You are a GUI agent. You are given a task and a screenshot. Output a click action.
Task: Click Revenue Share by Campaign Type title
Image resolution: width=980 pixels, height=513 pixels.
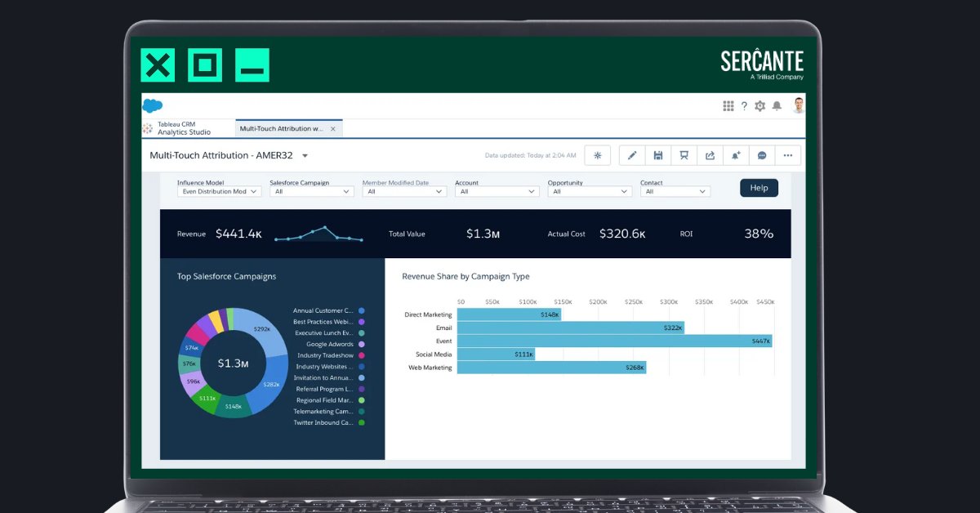pyautogui.click(x=465, y=277)
